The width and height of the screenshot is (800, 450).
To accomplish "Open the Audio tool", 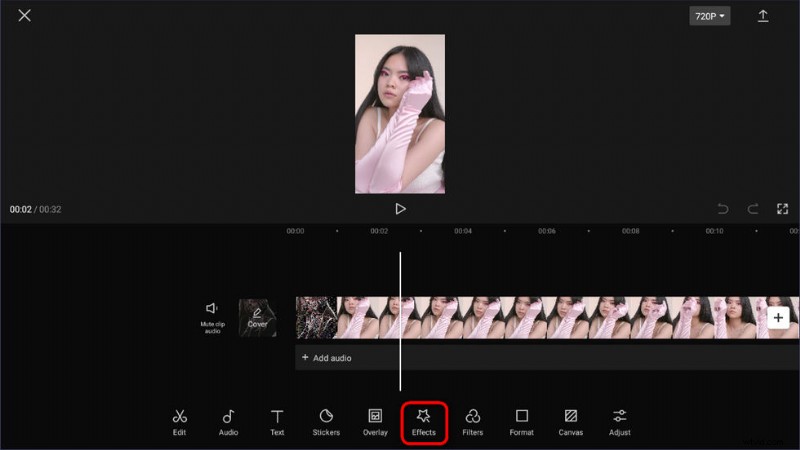I will [228, 422].
